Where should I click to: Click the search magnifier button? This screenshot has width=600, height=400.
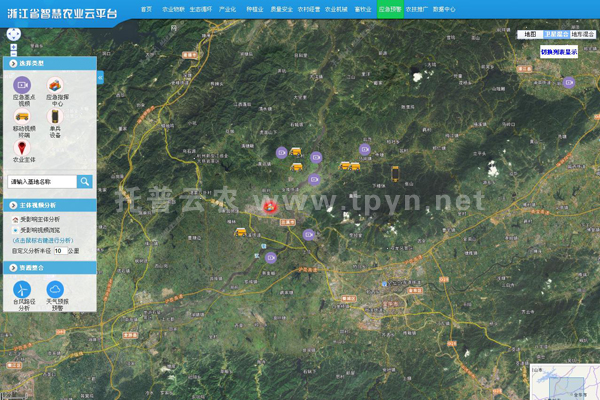coord(85,181)
